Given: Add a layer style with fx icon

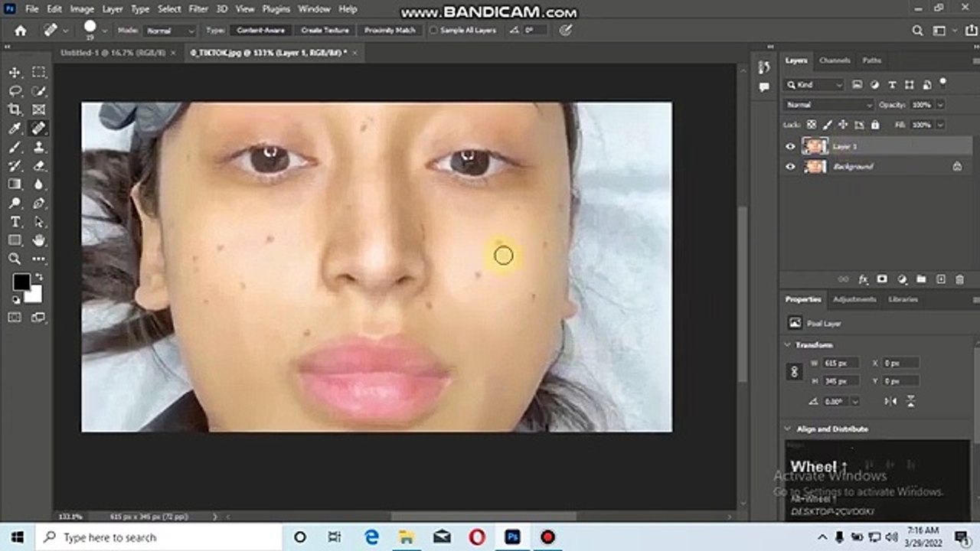Looking at the screenshot, I should 863,280.
